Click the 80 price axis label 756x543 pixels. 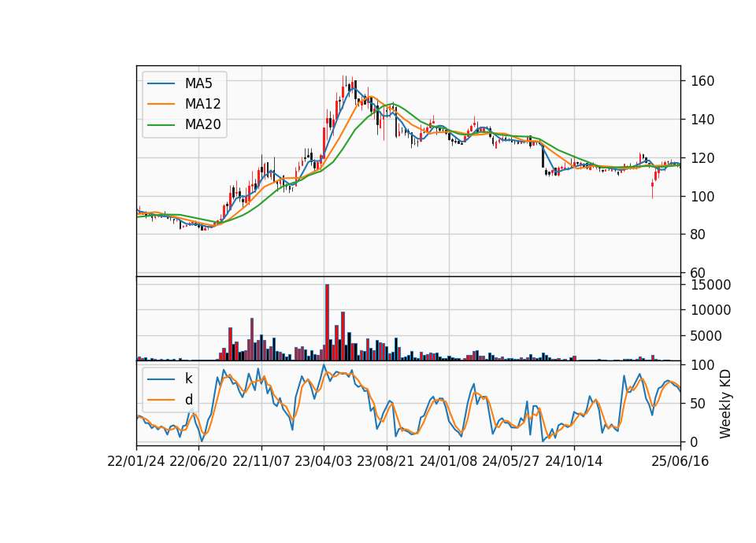(699, 235)
